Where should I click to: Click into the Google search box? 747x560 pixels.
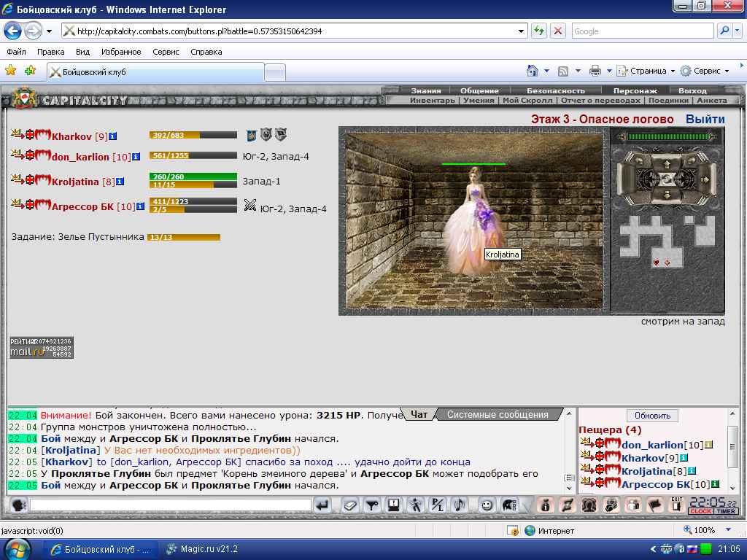click(x=642, y=31)
